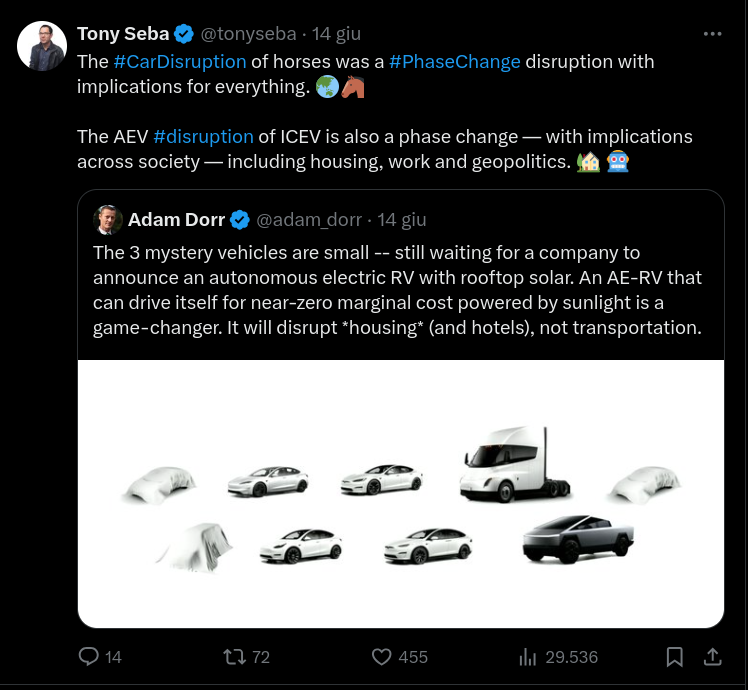Open the Tesla vehicles lineup image

400,493
